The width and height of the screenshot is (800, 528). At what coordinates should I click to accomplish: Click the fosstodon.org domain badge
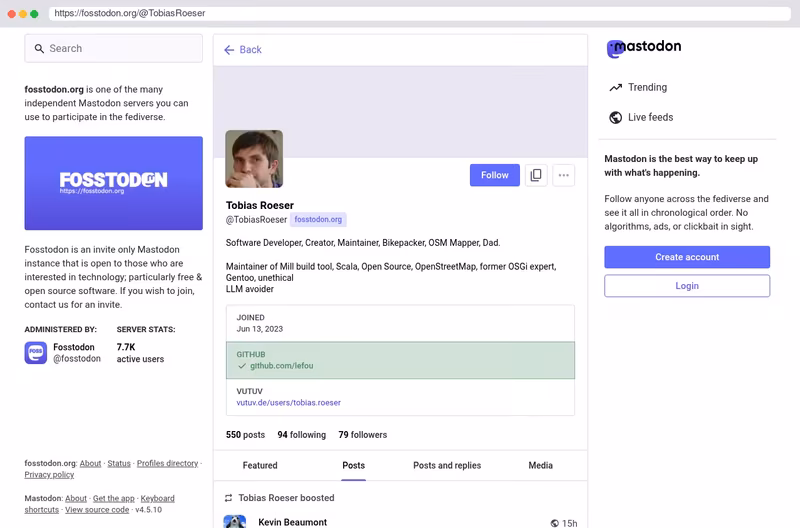click(318, 219)
